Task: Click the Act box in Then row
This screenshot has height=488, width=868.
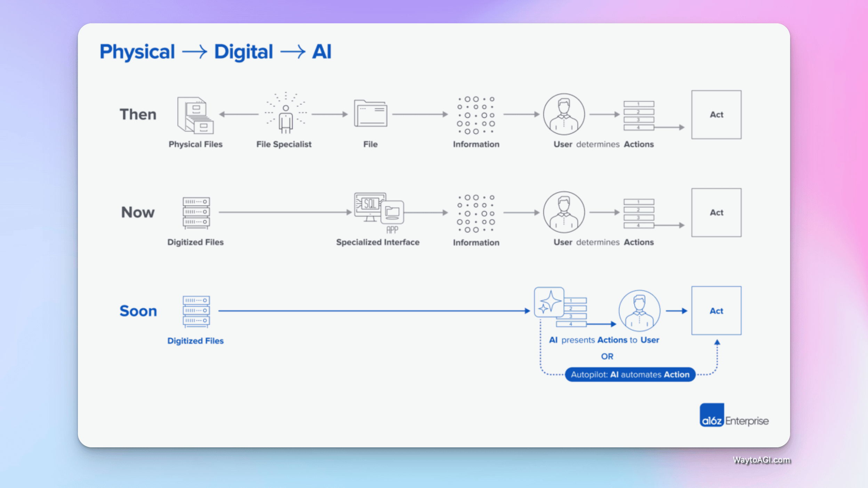Action: (x=716, y=115)
